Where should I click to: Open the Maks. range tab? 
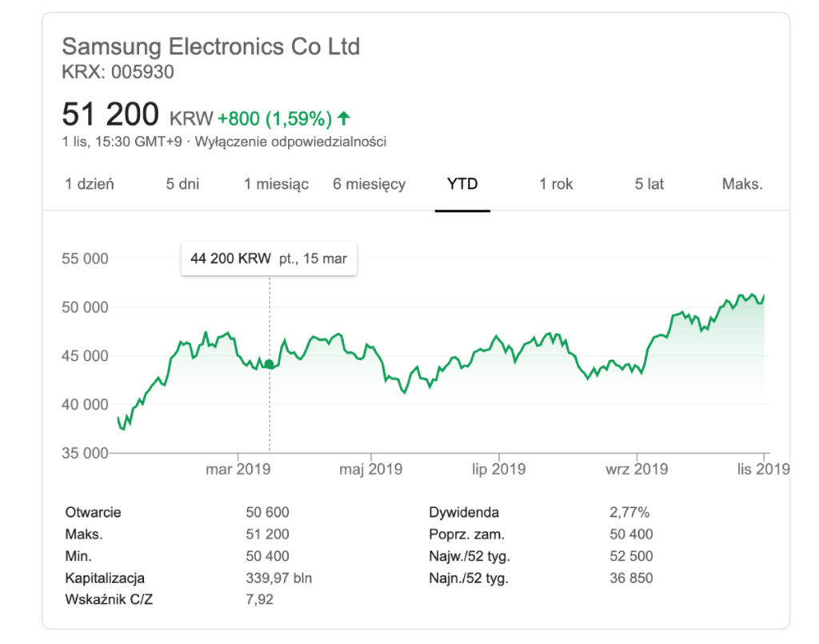tap(742, 184)
